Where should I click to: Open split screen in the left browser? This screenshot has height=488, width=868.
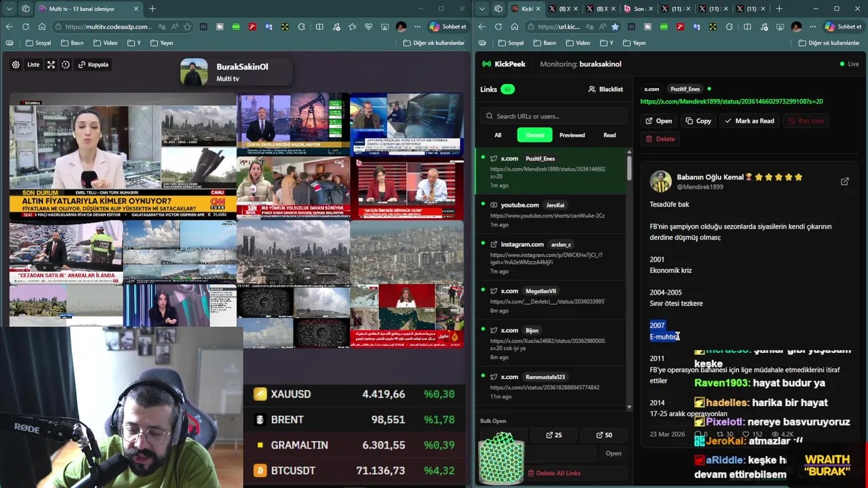click(319, 26)
